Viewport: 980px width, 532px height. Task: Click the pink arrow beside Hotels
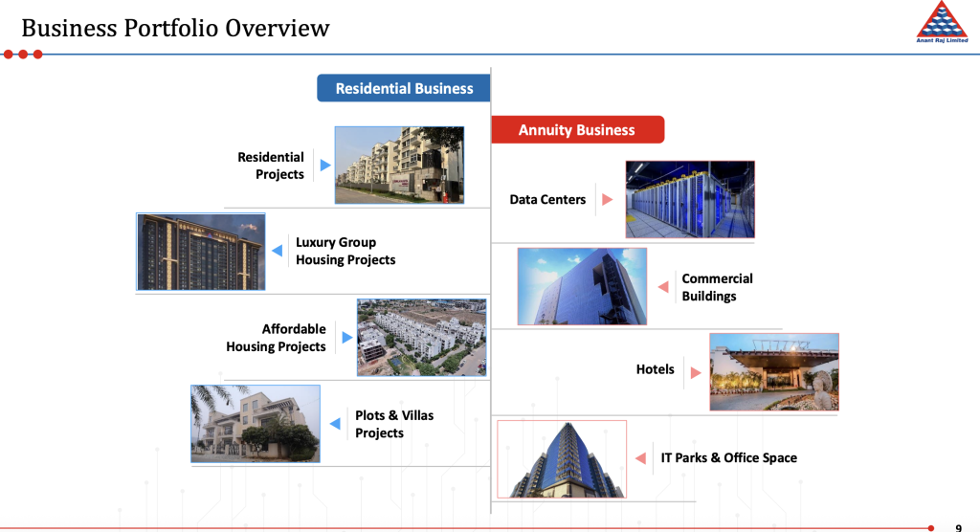pyautogui.click(x=694, y=370)
